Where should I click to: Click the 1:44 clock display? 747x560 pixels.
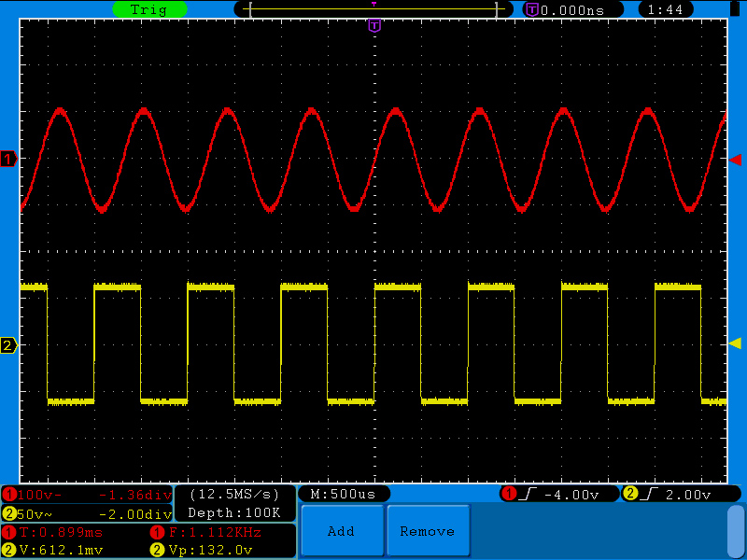[665, 9]
